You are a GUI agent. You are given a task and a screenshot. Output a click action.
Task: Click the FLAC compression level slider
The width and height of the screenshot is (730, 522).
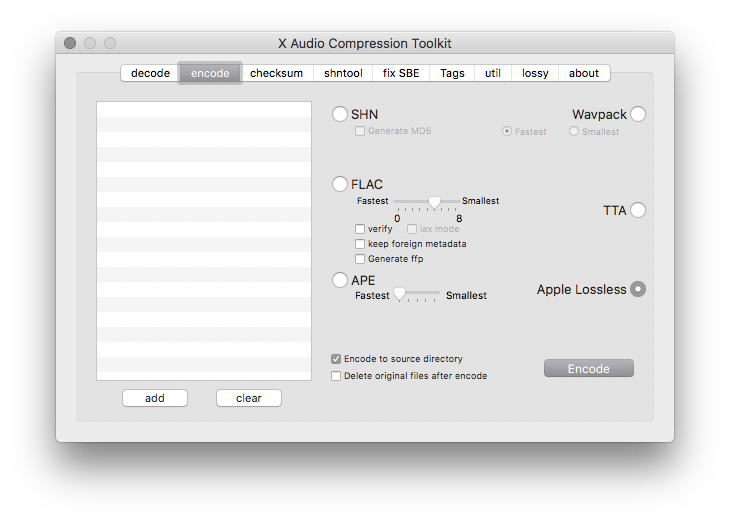pyautogui.click(x=427, y=202)
